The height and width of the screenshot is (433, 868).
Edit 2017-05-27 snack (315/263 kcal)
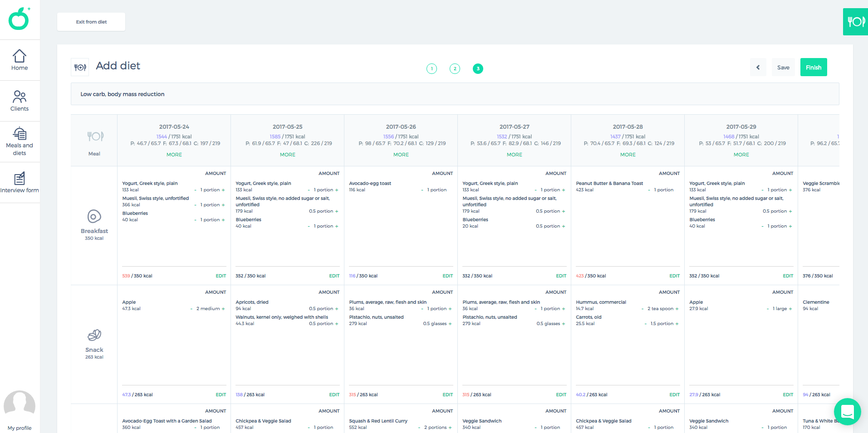pos(561,395)
